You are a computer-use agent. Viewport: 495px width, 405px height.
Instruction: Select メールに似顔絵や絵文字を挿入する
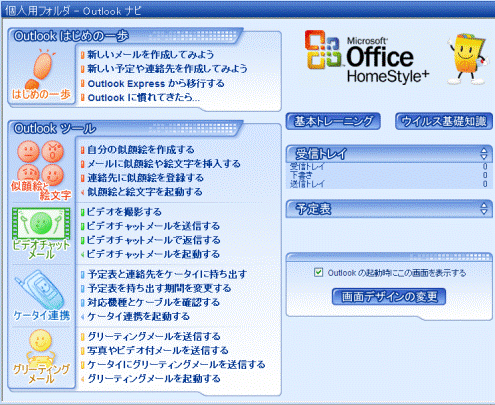point(163,164)
